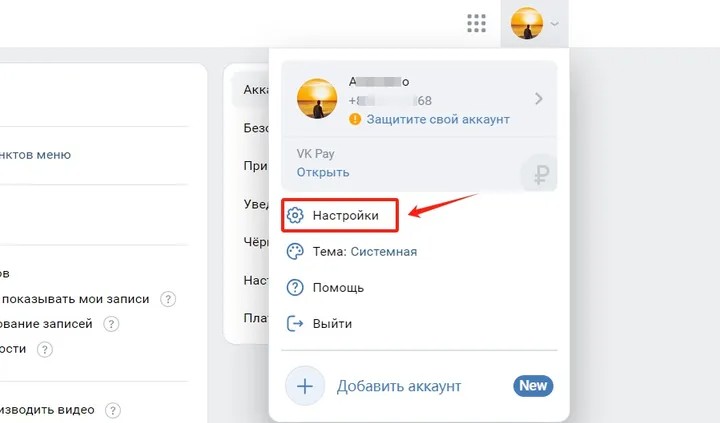This screenshot has width=720, height=423.
Task: Click the orange account warning icon
Action: (355, 119)
